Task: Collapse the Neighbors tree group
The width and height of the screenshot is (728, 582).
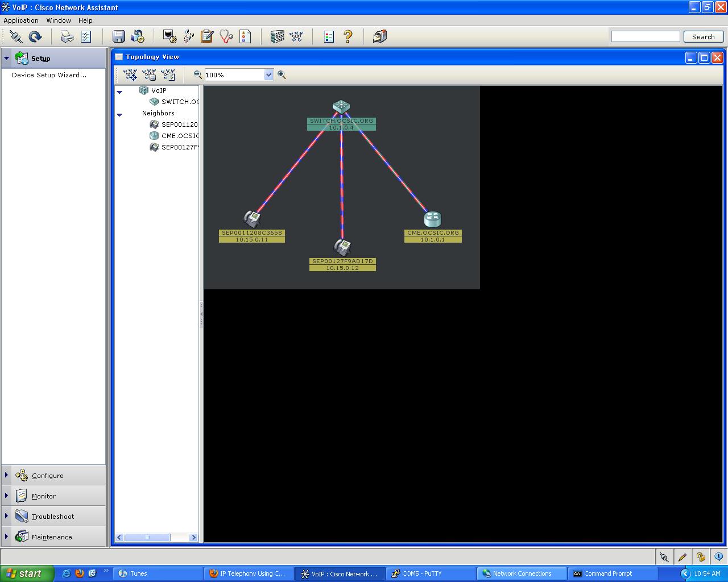Action: click(119, 115)
